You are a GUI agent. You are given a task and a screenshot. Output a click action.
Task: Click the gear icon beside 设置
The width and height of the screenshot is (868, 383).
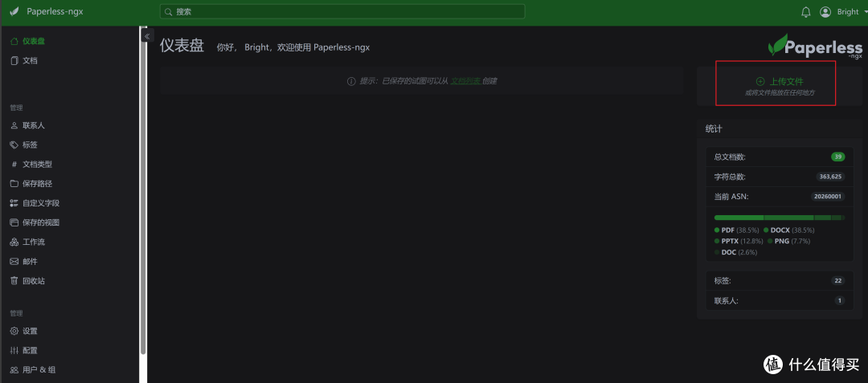[14, 331]
